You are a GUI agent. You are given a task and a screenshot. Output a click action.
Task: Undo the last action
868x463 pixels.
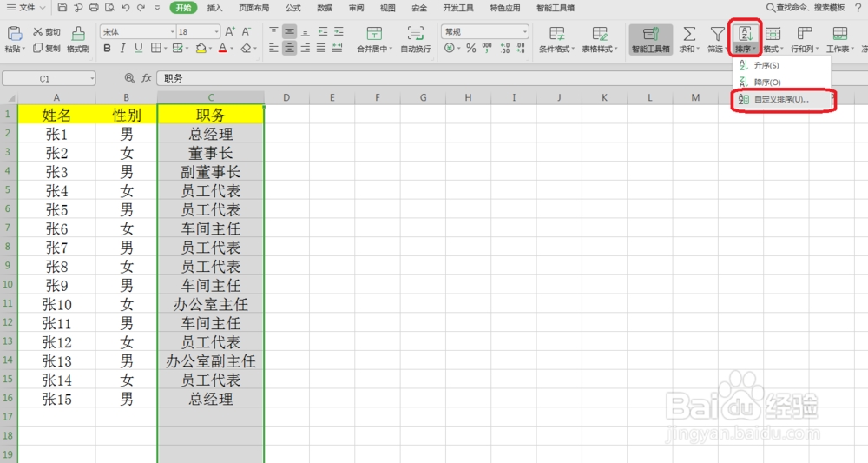tap(126, 8)
